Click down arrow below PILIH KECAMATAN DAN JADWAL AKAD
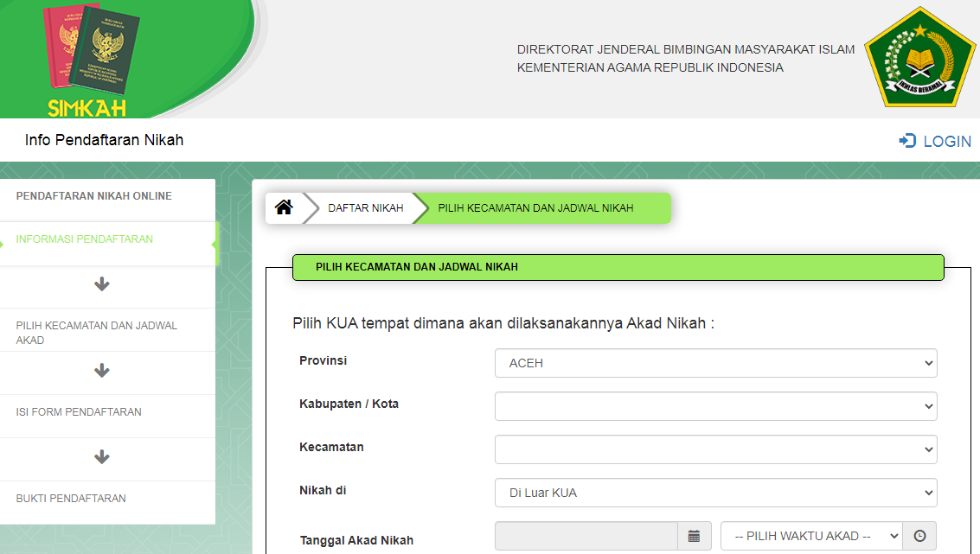The image size is (980, 554). click(x=102, y=371)
